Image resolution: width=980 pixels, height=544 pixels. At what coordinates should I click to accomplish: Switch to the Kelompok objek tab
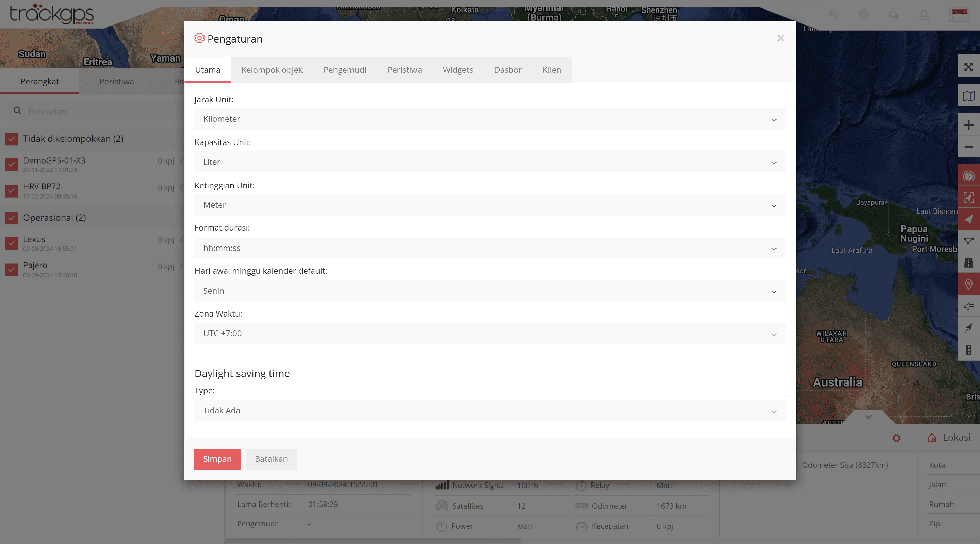(272, 70)
